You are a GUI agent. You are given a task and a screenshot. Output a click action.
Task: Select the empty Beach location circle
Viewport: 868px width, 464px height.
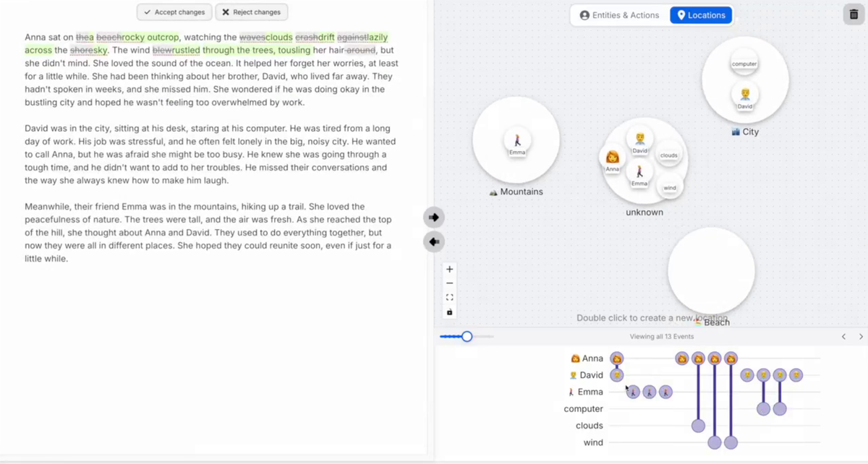tap(711, 272)
